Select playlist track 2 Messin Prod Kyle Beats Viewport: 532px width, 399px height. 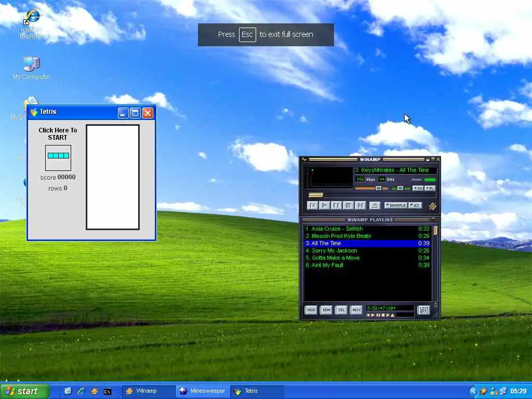(367, 236)
